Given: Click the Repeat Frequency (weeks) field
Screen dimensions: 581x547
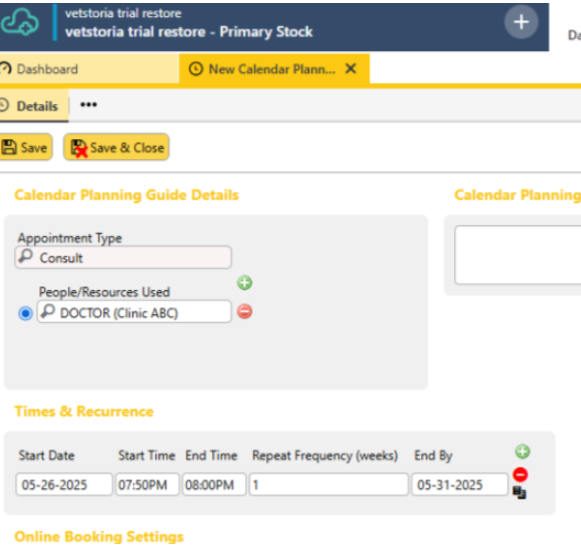Looking at the screenshot, I should [329, 484].
